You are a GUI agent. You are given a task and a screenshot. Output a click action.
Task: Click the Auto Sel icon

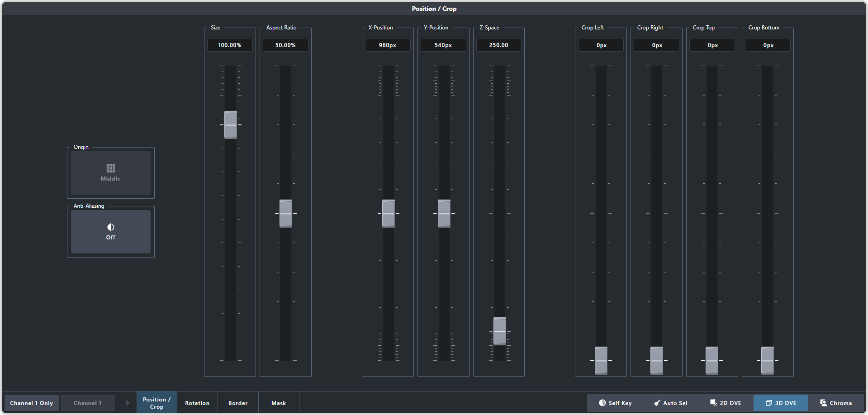point(657,403)
